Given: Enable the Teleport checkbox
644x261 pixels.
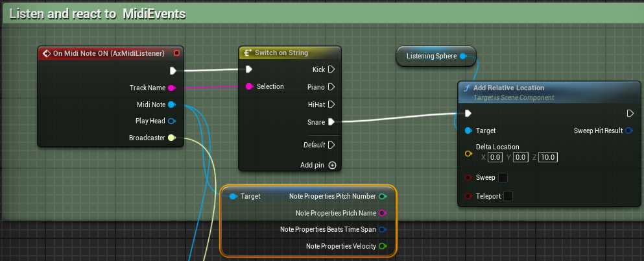Looking at the screenshot, I should [508, 196].
